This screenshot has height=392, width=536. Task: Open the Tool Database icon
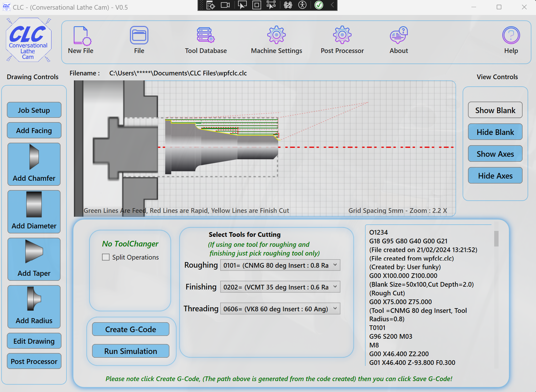(206, 35)
